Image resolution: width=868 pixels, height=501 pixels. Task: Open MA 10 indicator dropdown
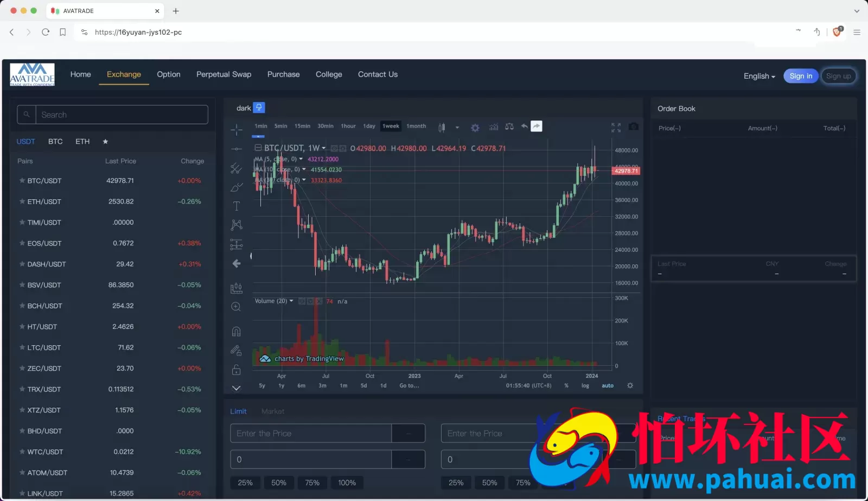click(304, 169)
